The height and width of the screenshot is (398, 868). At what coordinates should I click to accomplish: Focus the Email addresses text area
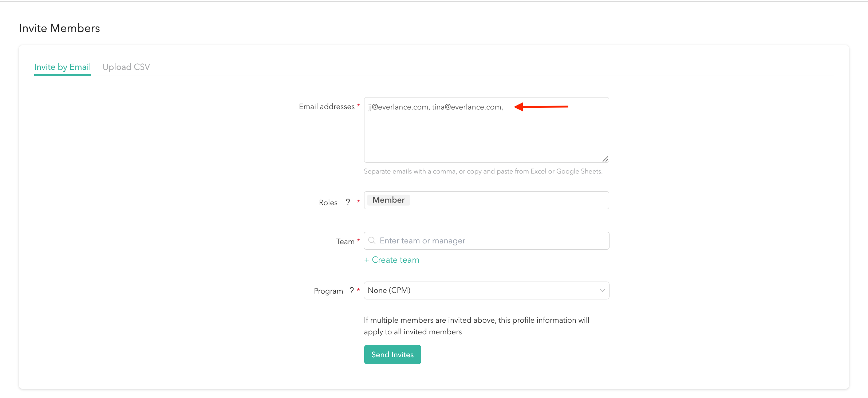pyautogui.click(x=486, y=135)
